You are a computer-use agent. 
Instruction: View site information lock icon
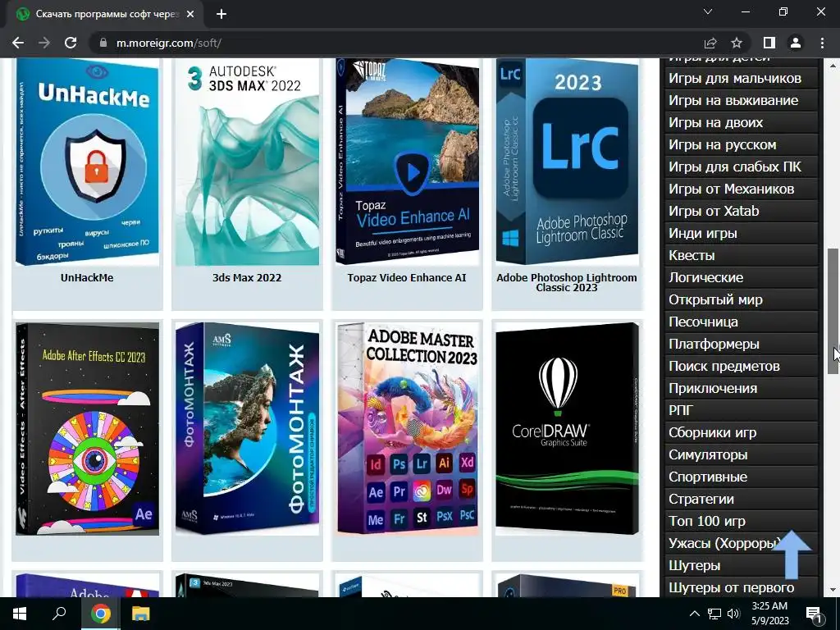(103, 43)
